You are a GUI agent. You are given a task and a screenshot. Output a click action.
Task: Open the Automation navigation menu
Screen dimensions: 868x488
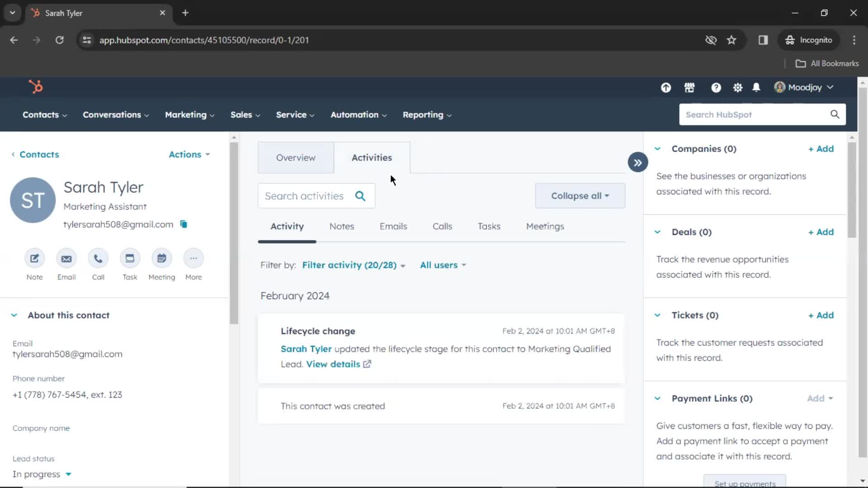coord(359,115)
